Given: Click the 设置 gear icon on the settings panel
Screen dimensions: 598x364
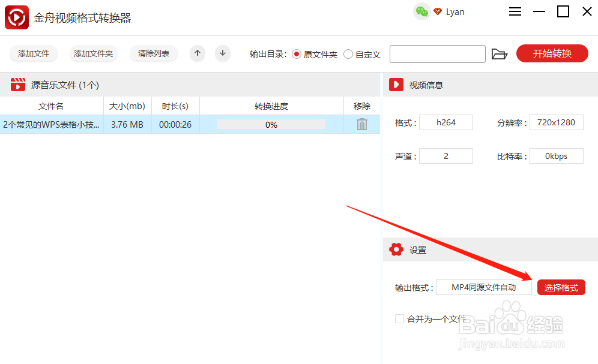Looking at the screenshot, I should pyautogui.click(x=396, y=250).
